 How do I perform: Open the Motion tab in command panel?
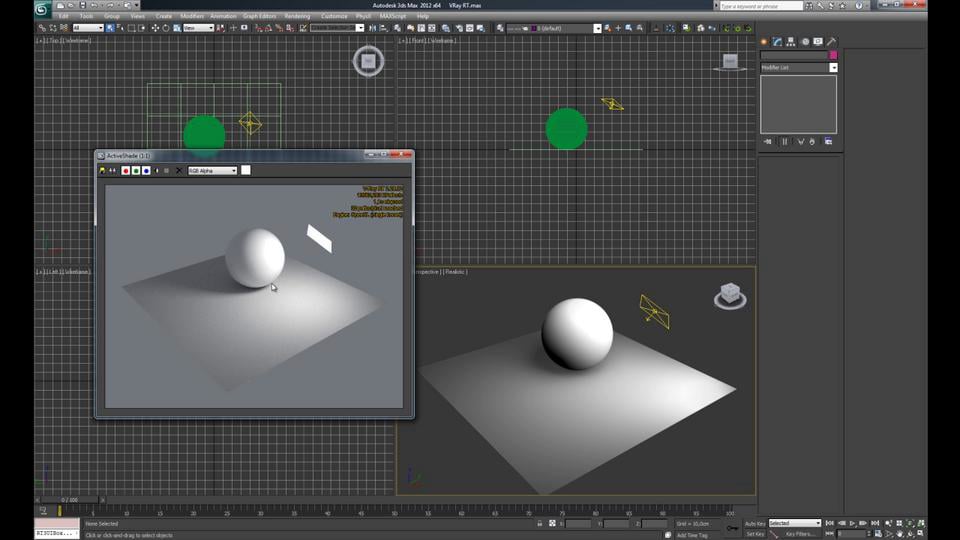[x=805, y=42]
